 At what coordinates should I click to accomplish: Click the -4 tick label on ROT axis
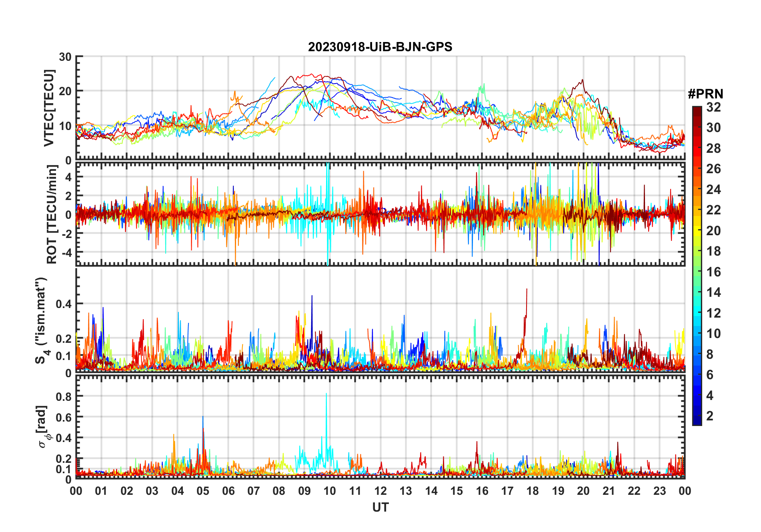pos(66,252)
